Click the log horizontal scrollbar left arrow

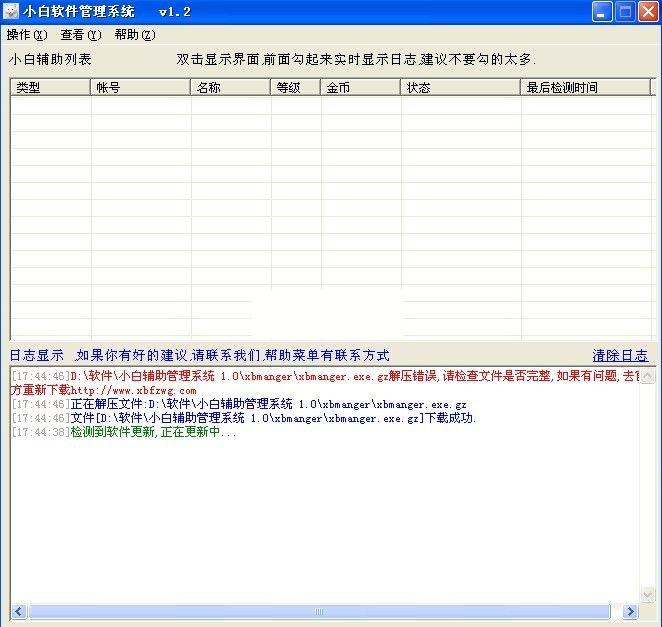(18, 611)
